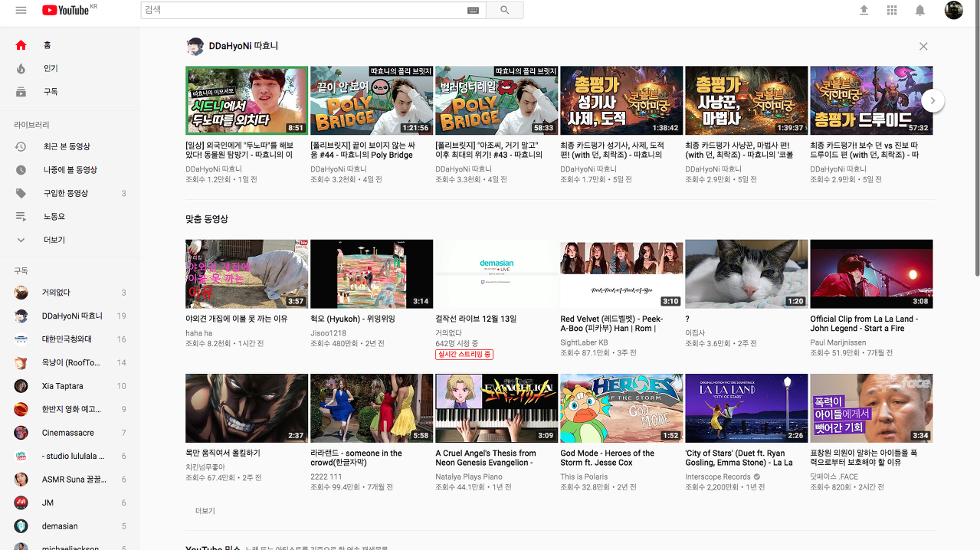Viewport: 980px width, 550px height.
Task: Play Hyukoh 위잉위잉 video thumbnail
Action: point(372,273)
